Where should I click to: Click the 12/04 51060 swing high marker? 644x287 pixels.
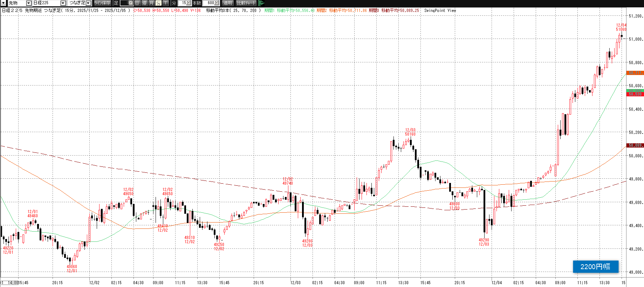tap(621, 27)
